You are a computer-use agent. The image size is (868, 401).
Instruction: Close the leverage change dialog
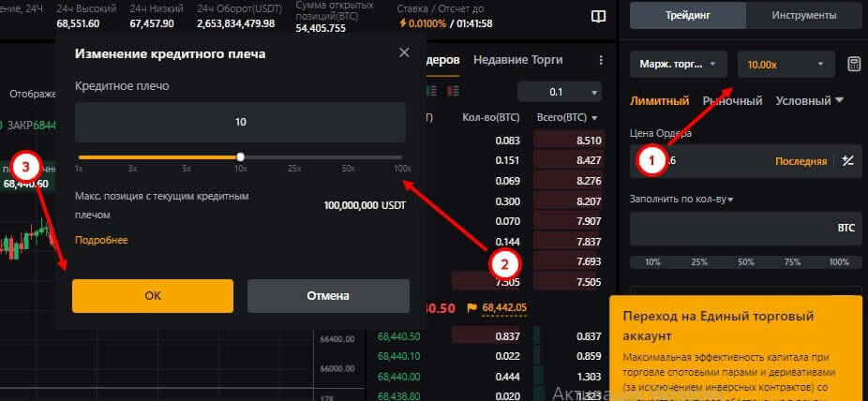pos(404,52)
